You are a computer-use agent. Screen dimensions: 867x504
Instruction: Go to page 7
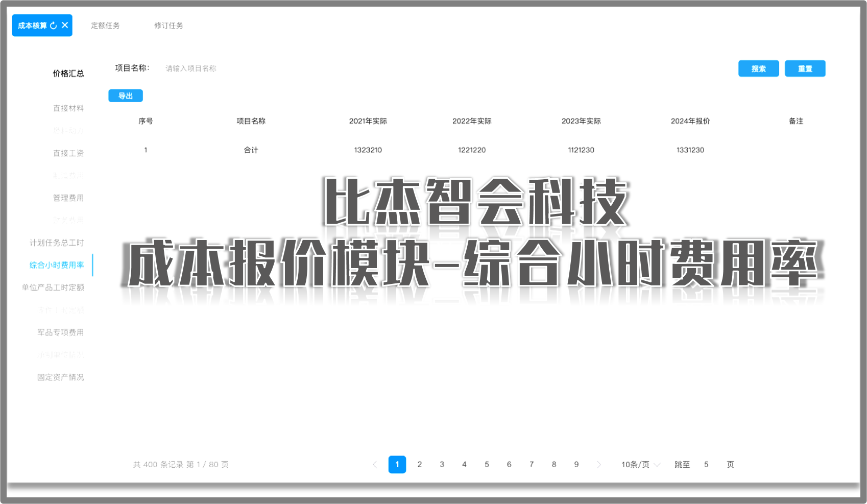[532, 465]
